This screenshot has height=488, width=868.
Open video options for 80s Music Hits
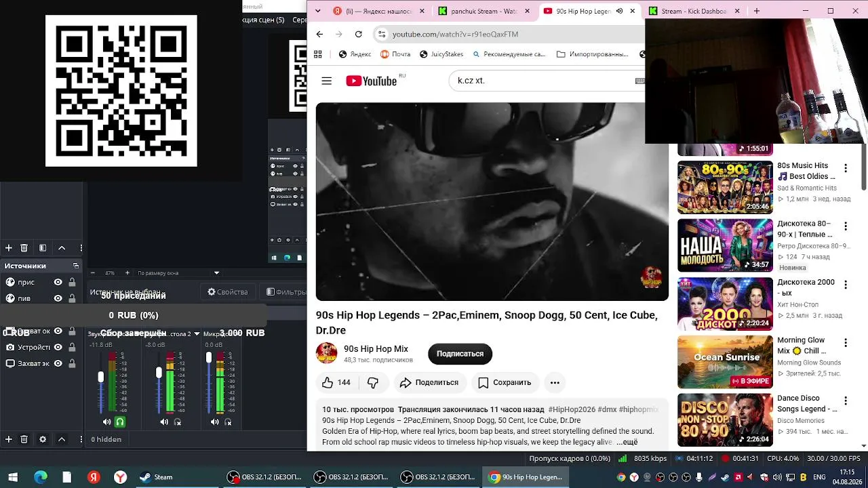click(x=846, y=168)
